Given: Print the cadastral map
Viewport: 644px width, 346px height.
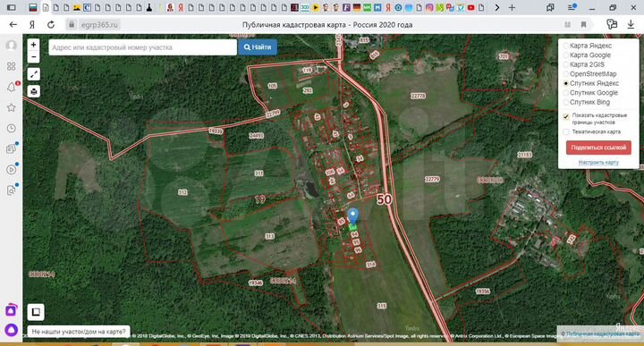Looking at the screenshot, I should click(34, 91).
